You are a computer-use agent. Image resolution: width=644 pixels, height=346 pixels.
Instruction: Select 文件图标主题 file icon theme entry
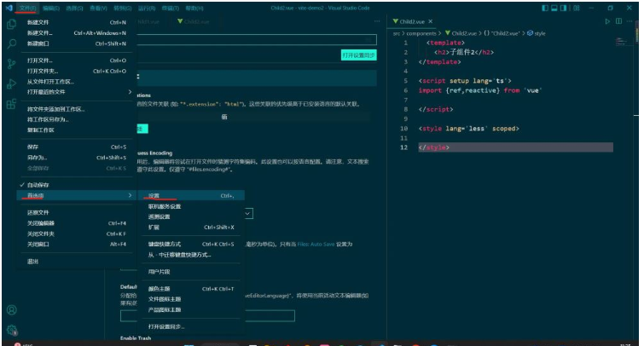[x=191, y=299]
